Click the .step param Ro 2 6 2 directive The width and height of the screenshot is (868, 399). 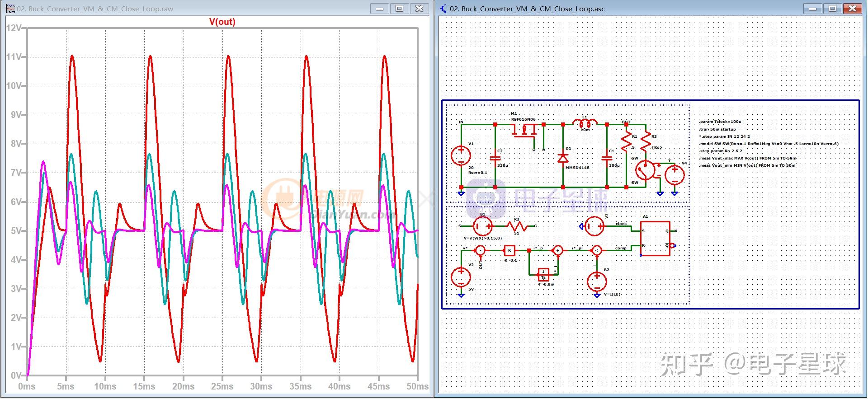point(721,151)
